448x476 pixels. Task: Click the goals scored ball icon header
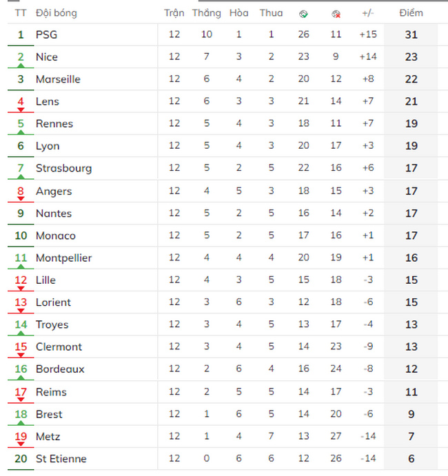coord(303,14)
